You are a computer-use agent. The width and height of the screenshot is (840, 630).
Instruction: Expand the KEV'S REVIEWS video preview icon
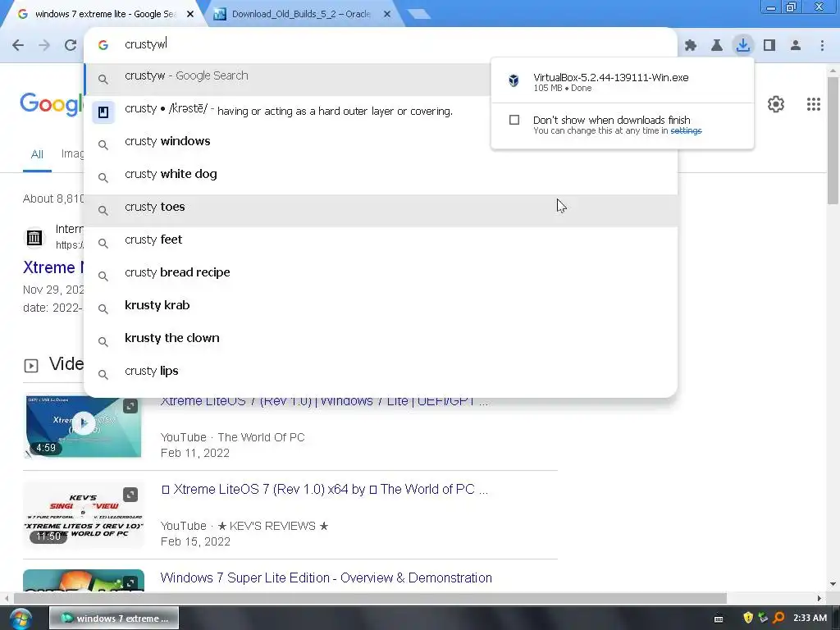[x=130, y=495]
